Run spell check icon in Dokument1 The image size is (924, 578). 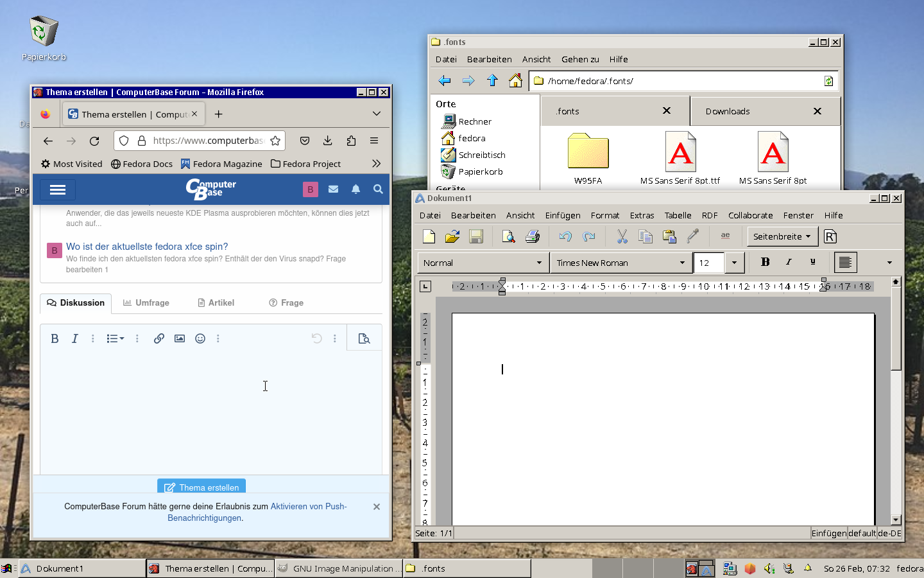725,236
